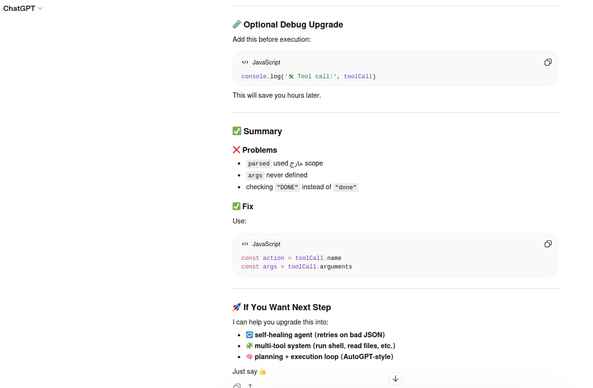The image size is (593, 388).
Task: Click the "DONE" inline code chip
Action: coord(287,187)
